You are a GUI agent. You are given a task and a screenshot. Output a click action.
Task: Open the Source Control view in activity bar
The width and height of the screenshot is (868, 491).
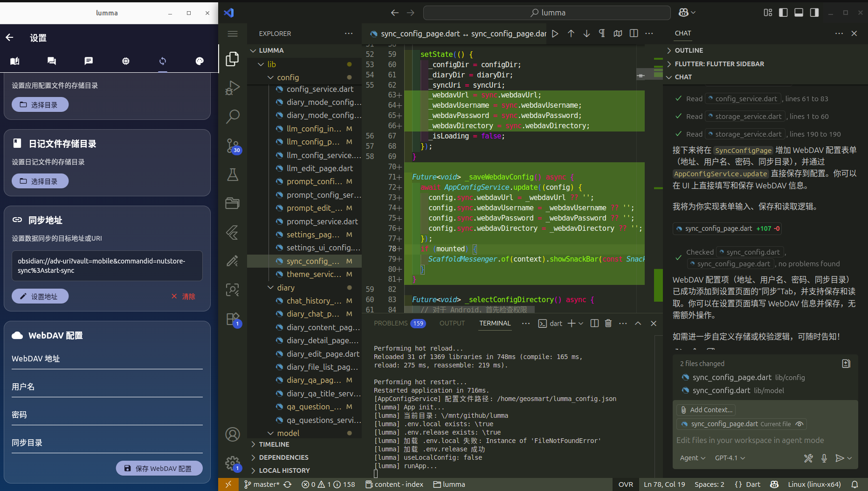(232, 145)
